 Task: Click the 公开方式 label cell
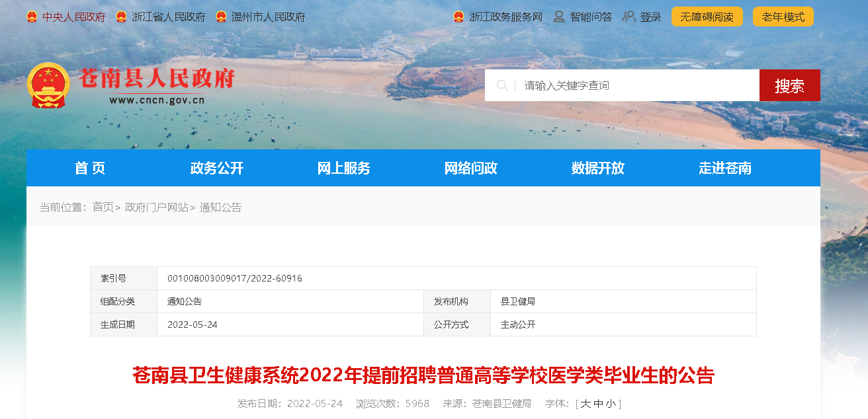457,324
